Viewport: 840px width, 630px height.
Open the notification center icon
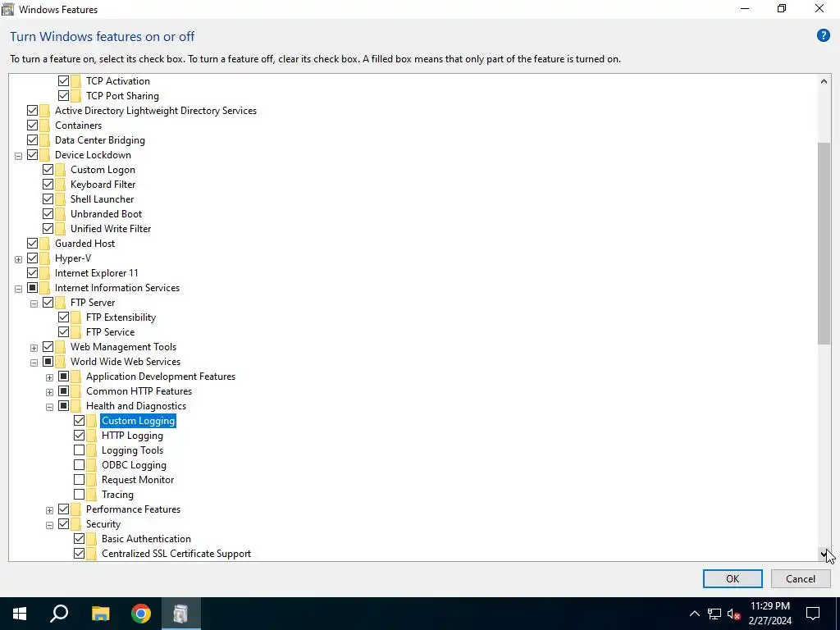tap(813, 614)
